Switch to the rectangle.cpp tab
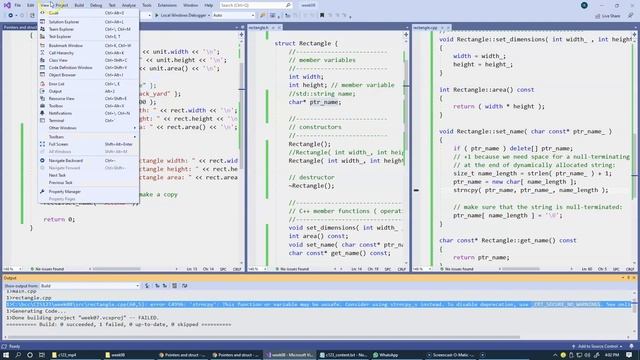640x360 pixels. click(425, 27)
